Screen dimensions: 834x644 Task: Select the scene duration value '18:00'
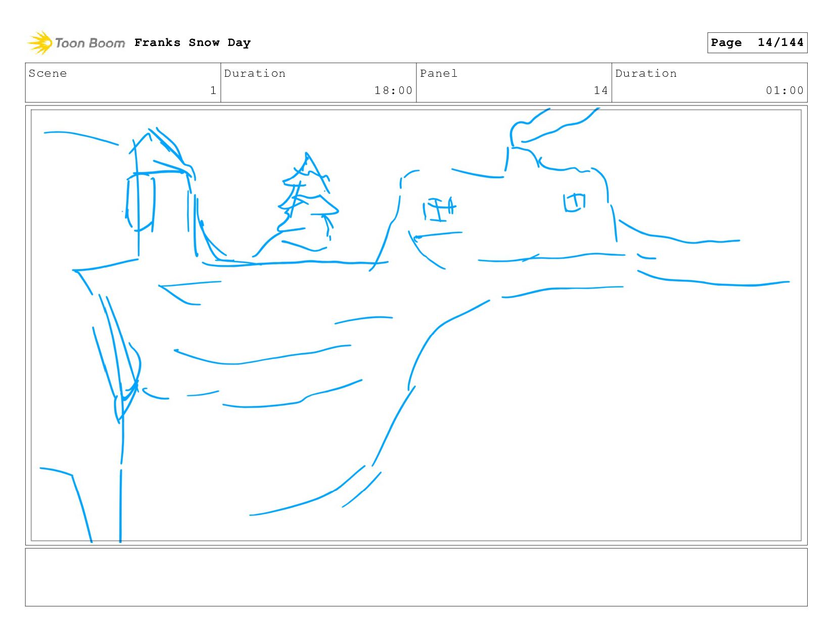pos(393,90)
